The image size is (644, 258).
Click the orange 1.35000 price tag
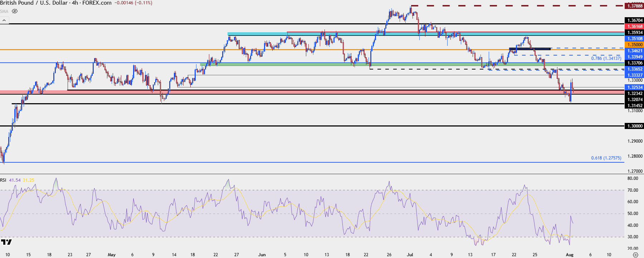[634, 45]
